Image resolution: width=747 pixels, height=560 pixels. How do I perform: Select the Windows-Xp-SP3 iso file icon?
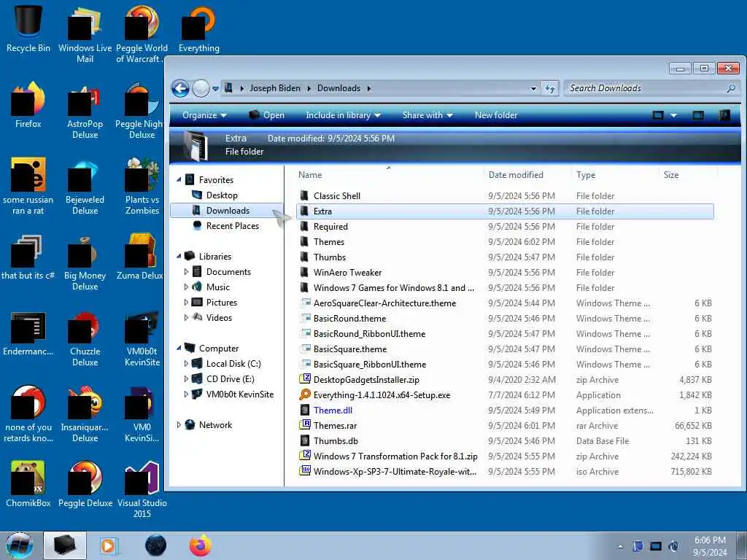304,472
